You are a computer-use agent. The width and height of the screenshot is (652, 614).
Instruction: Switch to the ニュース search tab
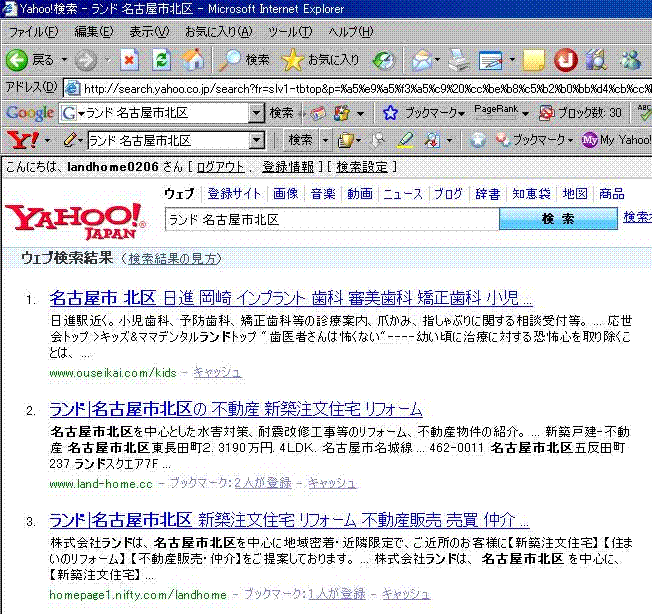pyautogui.click(x=403, y=194)
